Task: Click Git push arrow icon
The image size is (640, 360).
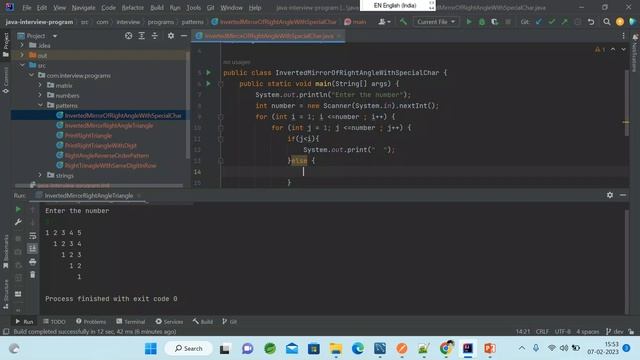Action: pos(564,22)
